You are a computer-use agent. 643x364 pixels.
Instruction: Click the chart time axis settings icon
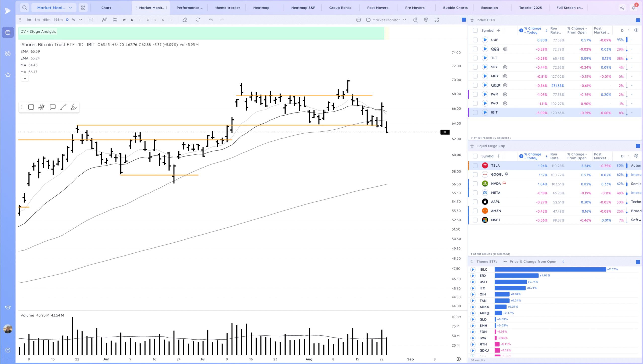(459, 359)
